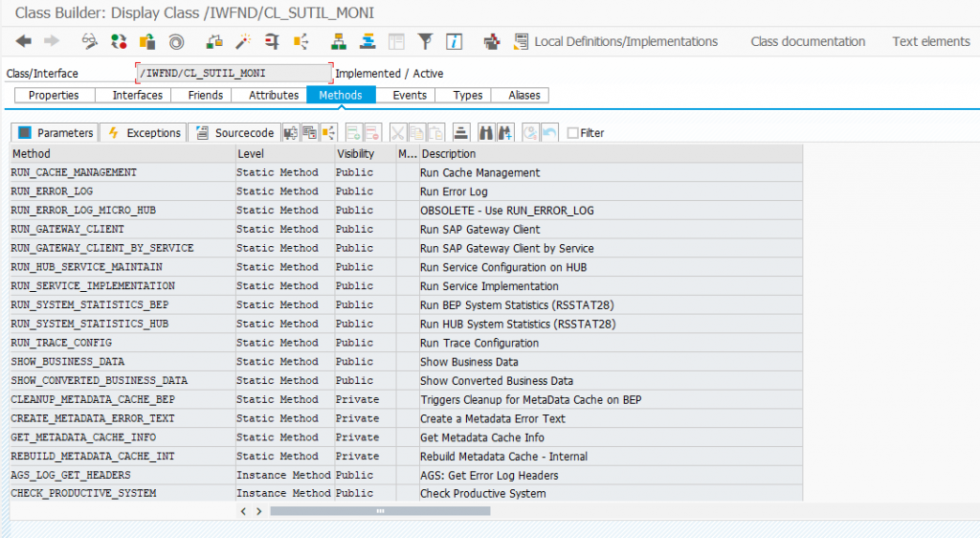The height and width of the screenshot is (538, 980).
Task: Click the stacked-windows icon next to the puzzle icon
Action: coord(309,132)
